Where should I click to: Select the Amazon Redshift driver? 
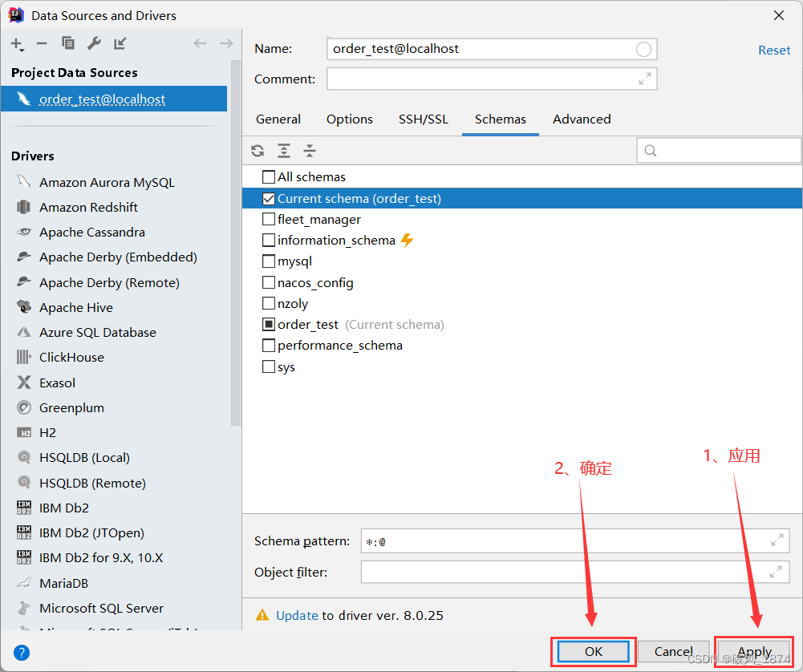[x=88, y=207]
